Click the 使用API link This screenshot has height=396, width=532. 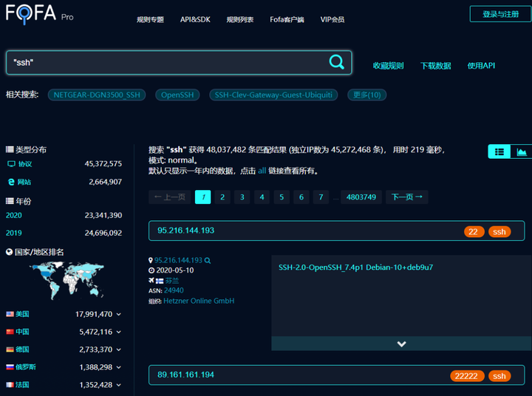(x=481, y=66)
